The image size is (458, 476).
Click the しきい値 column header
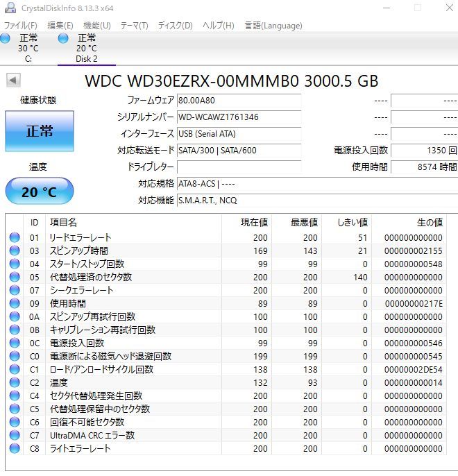click(346, 223)
